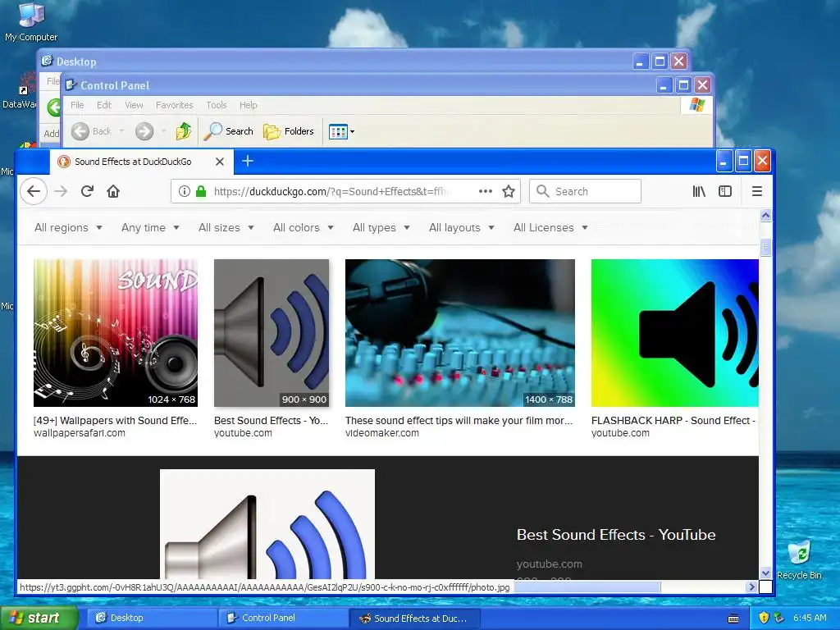Open the Firefox home page
Screen dimensions: 840x630
(x=113, y=191)
